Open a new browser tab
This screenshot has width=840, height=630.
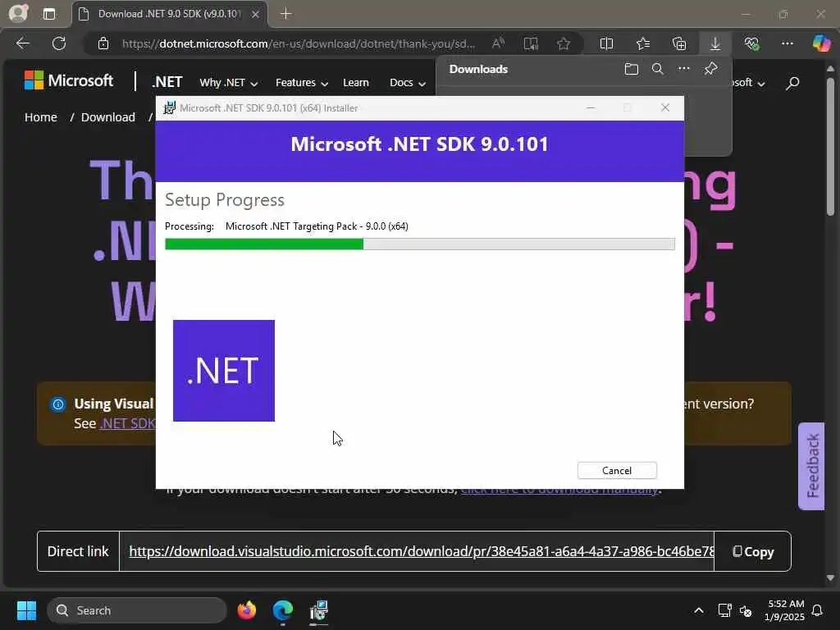[286, 14]
